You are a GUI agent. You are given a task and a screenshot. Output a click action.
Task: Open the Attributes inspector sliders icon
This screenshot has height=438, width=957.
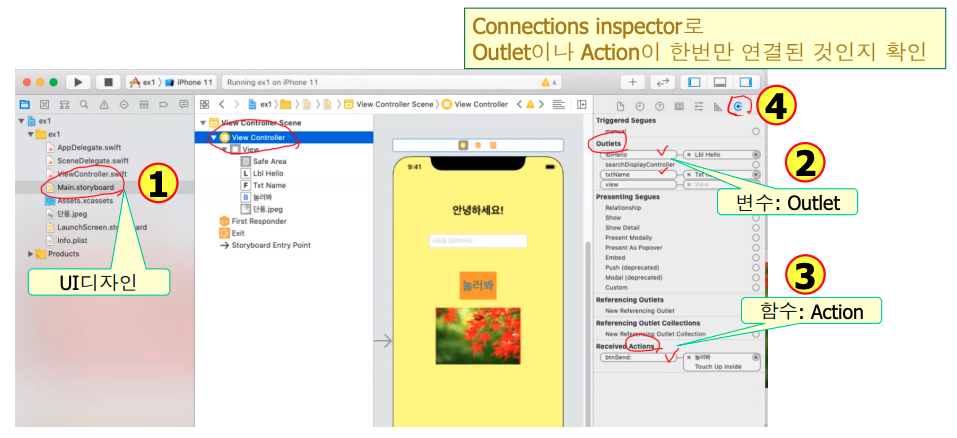point(699,106)
